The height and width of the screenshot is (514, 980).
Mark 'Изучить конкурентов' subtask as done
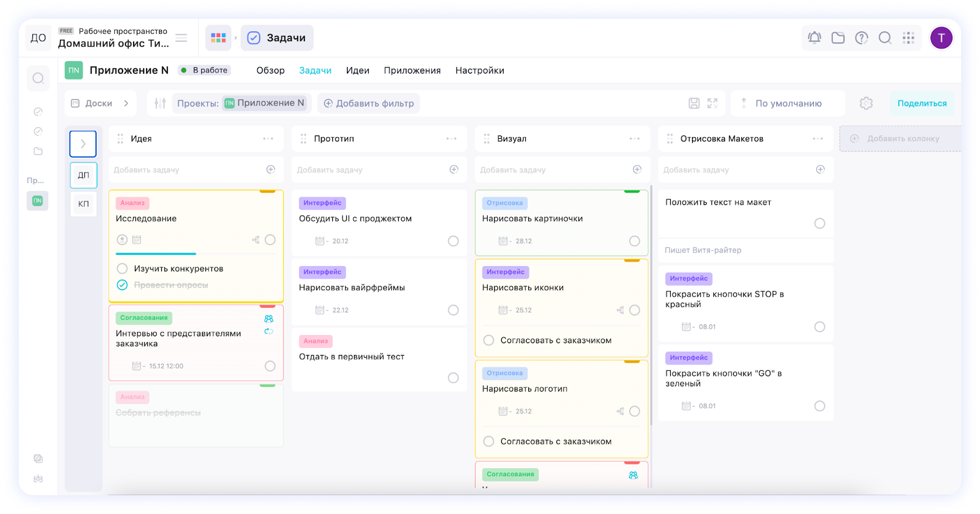click(x=122, y=268)
